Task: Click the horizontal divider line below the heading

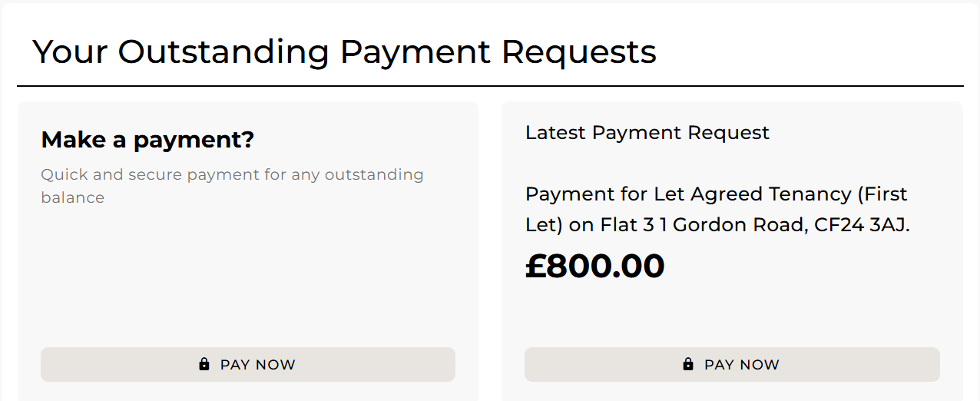Action: (x=490, y=86)
